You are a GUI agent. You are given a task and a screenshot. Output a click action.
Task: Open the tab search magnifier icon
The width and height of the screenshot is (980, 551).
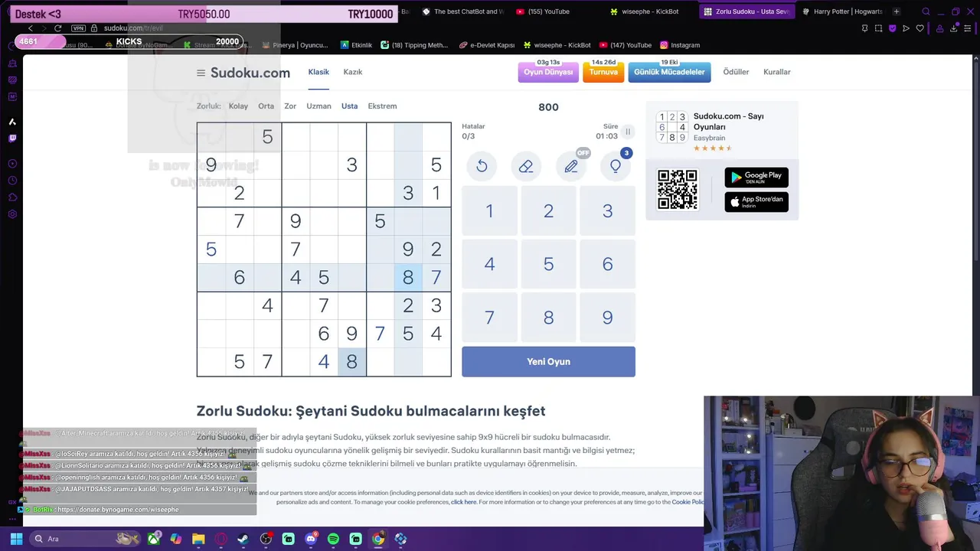coord(926,11)
